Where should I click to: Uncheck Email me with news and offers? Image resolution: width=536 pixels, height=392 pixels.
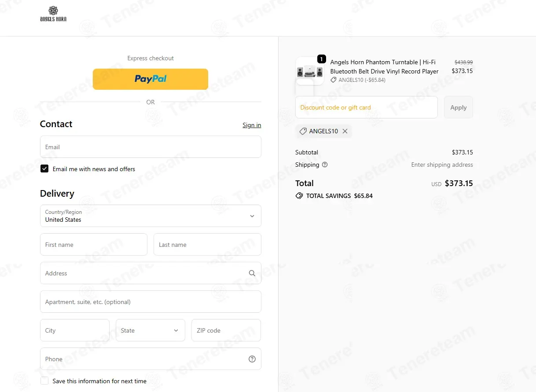(44, 169)
